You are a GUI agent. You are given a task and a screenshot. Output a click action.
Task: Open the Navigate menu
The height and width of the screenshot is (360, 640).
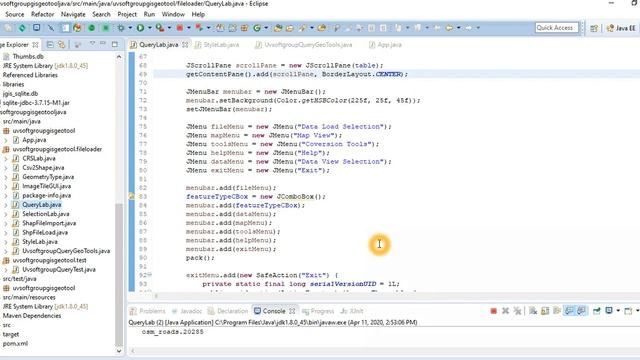point(73,14)
